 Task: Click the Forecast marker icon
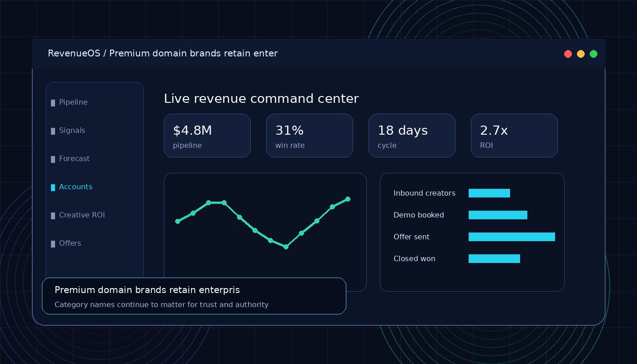tap(53, 159)
